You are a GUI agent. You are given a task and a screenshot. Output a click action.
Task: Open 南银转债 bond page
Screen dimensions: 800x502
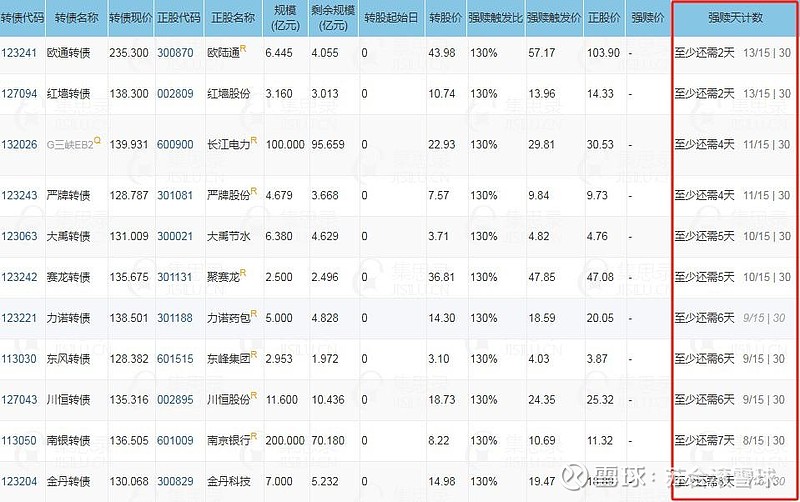tap(68, 441)
